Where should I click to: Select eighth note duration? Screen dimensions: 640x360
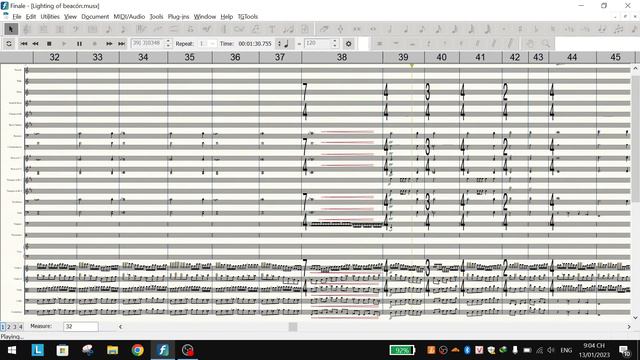point(422,29)
